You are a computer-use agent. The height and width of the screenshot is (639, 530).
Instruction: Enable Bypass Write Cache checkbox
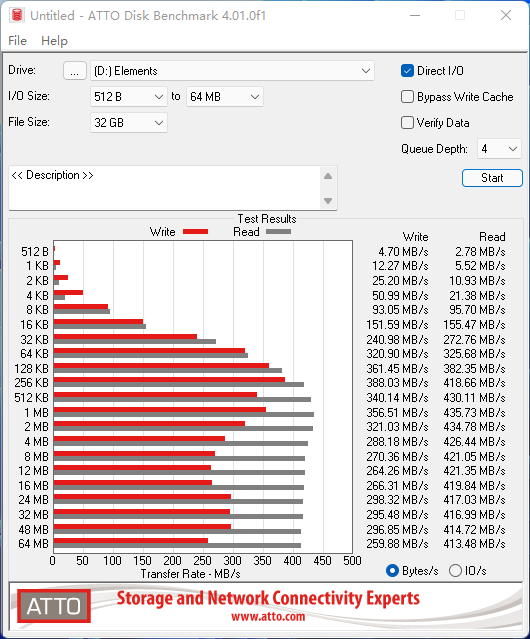(407, 97)
